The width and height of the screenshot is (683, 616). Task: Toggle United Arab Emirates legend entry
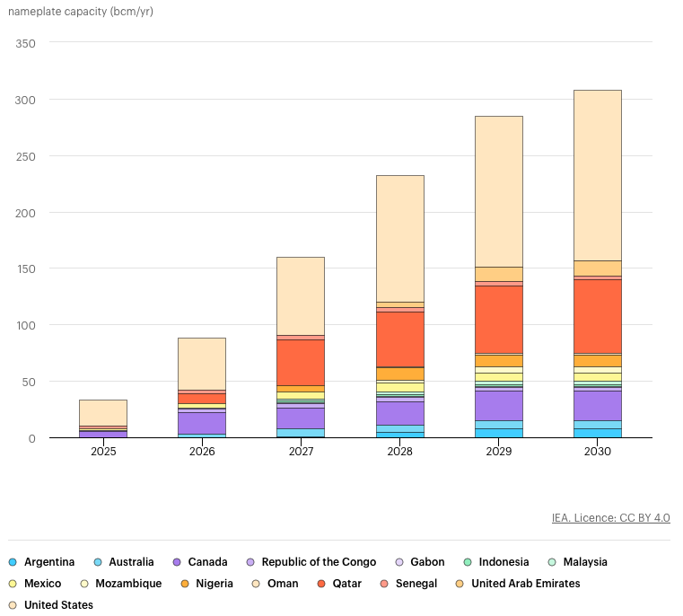click(518, 584)
